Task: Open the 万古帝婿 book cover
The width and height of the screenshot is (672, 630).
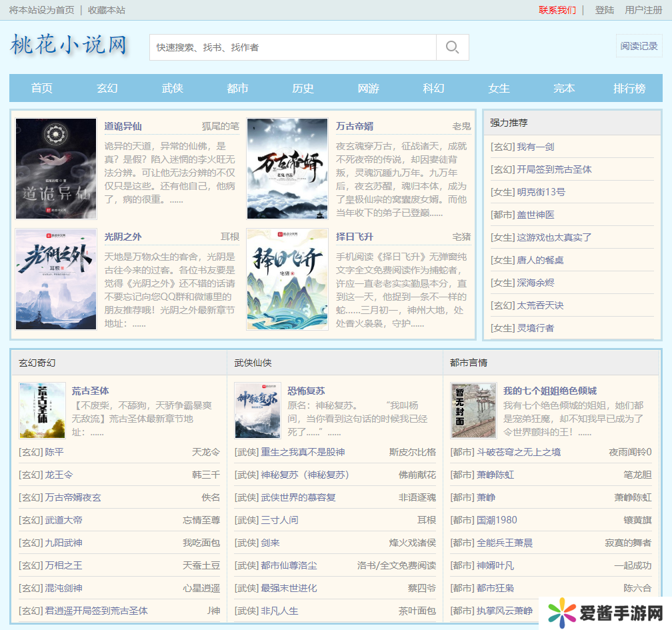Action: point(287,169)
